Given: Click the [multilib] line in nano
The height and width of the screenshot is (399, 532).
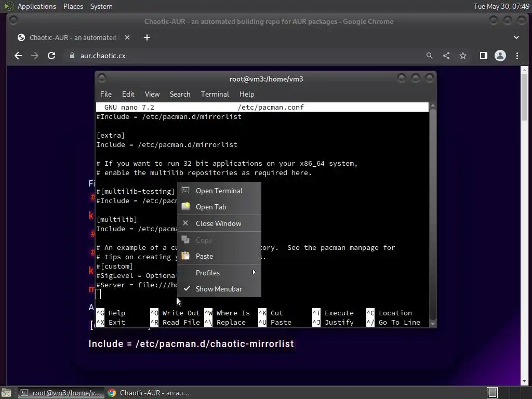Looking at the screenshot, I should click(117, 220).
